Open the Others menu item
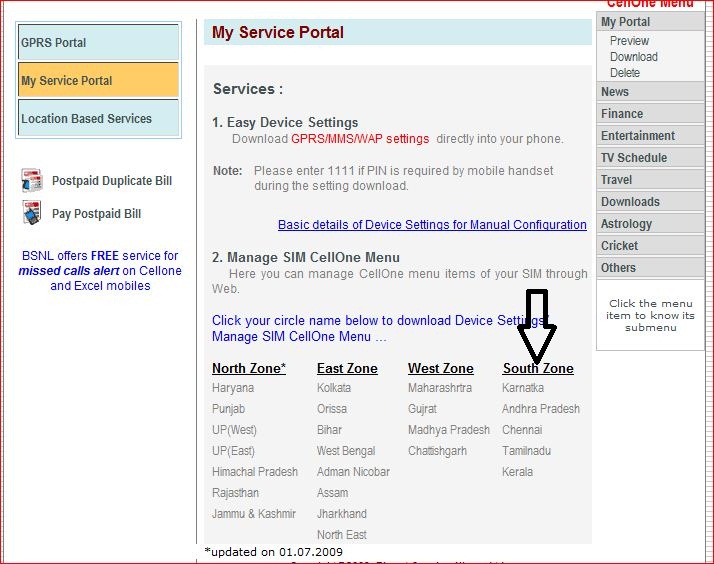The width and height of the screenshot is (714, 564). tap(650, 268)
